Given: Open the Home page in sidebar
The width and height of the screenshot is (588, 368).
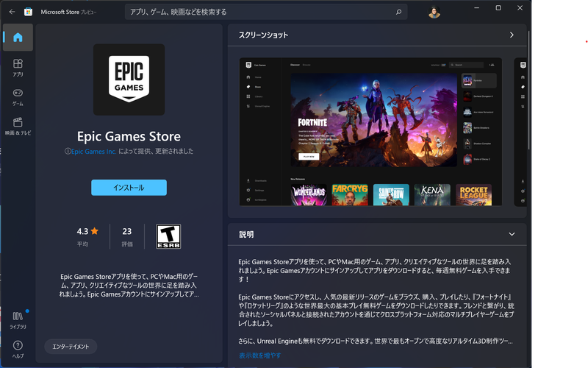Looking at the screenshot, I should pos(18,38).
